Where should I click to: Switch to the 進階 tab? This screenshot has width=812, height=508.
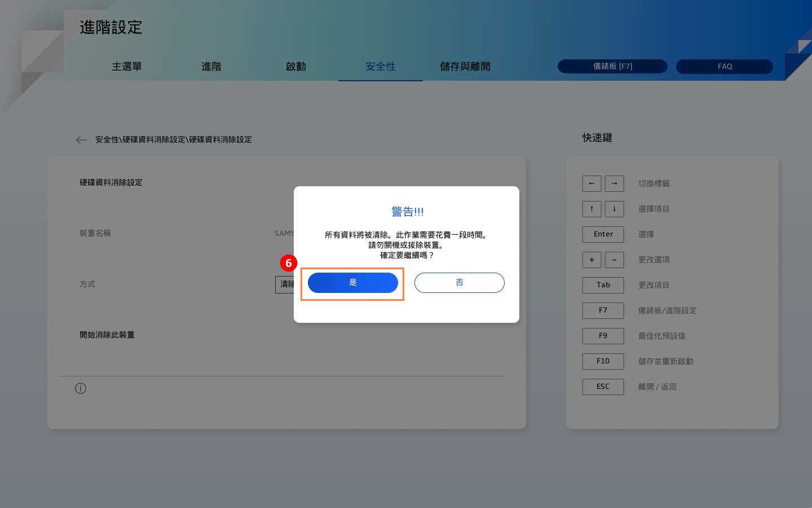(211, 67)
